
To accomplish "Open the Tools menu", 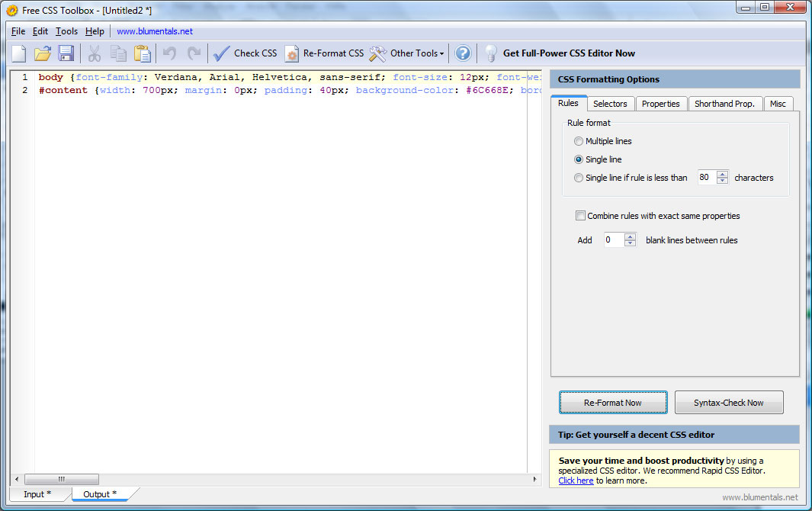I will (66, 31).
